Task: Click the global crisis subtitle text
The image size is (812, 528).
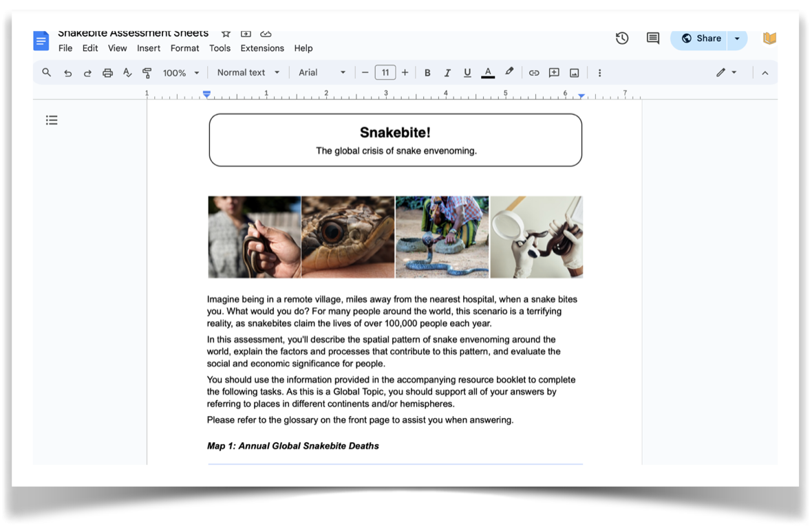Action: coord(396,151)
